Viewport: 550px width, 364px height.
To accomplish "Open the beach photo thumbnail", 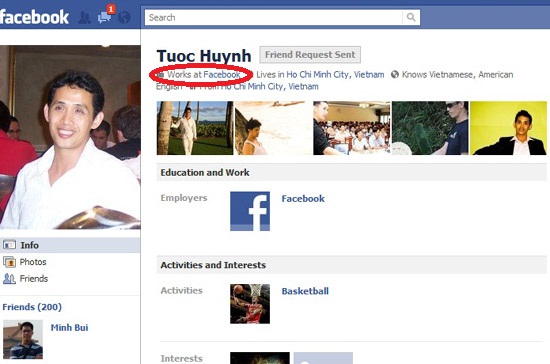I will coord(273,128).
